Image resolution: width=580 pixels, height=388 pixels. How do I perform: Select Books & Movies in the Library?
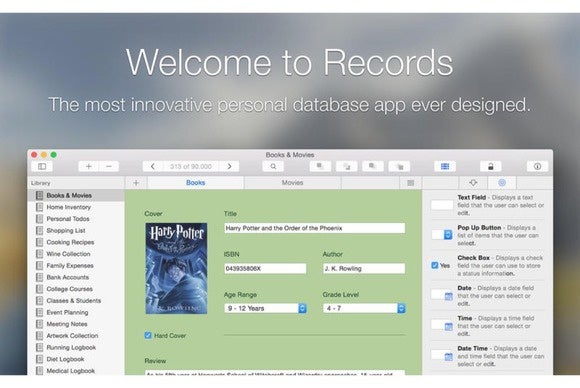(x=76, y=195)
